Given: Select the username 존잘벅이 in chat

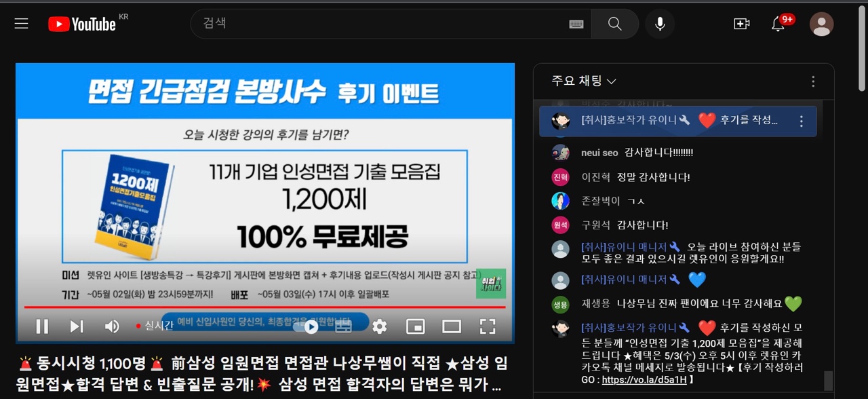Looking at the screenshot, I should coord(601,201).
